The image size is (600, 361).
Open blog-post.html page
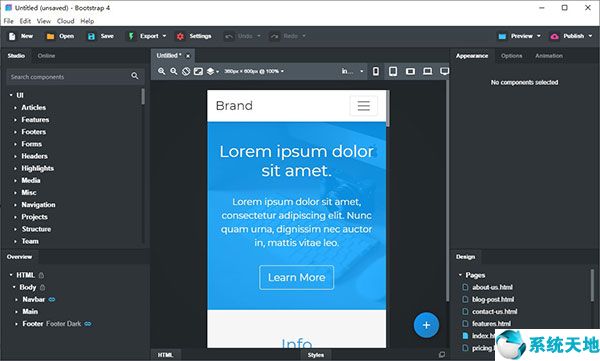(493, 299)
